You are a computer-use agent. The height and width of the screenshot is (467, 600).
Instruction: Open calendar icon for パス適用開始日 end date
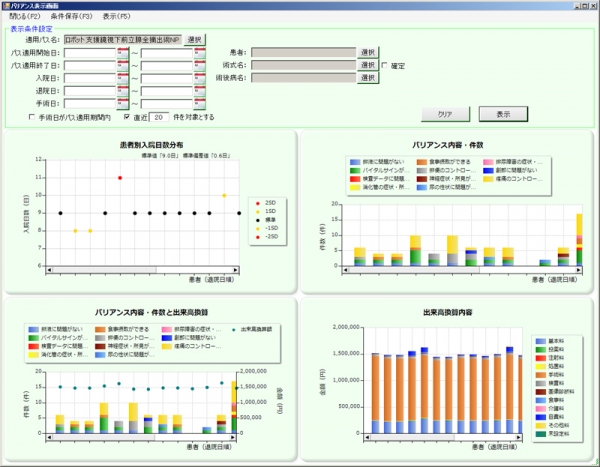(x=199, y=52)
